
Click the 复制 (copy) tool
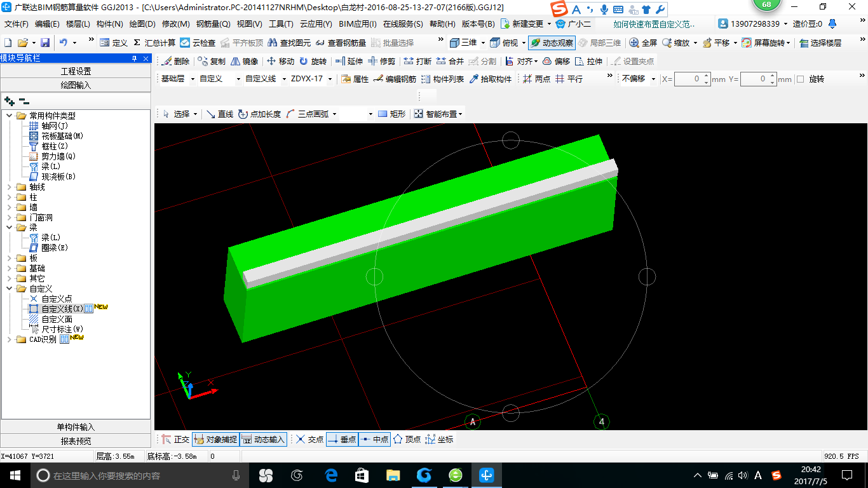pos(212,62)
